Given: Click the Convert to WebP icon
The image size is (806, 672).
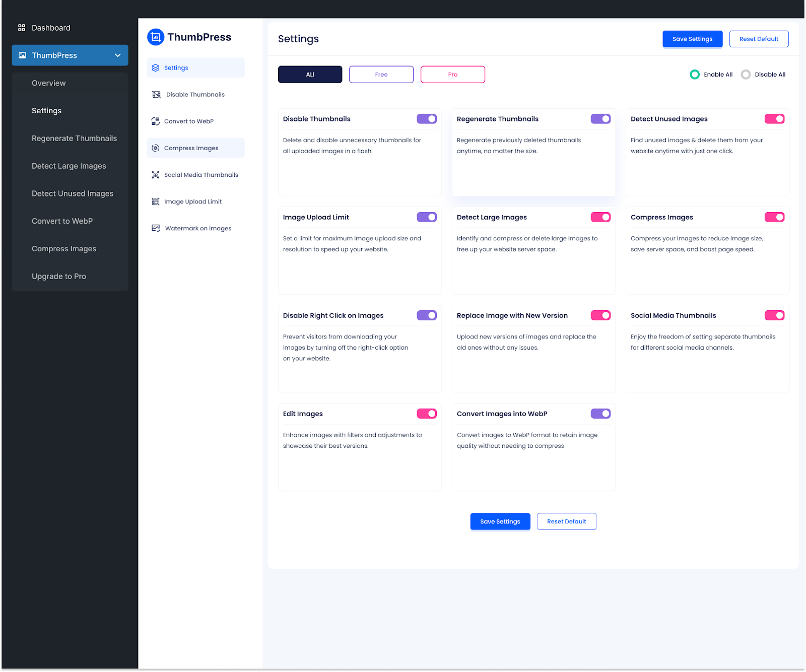Looking at the screenshot, I should click(156, 121).
